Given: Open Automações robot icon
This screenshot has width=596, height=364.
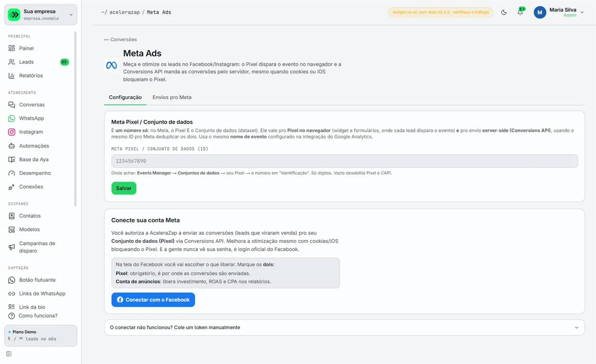Looking at the screenshot, I should click(x=11, y=146).
